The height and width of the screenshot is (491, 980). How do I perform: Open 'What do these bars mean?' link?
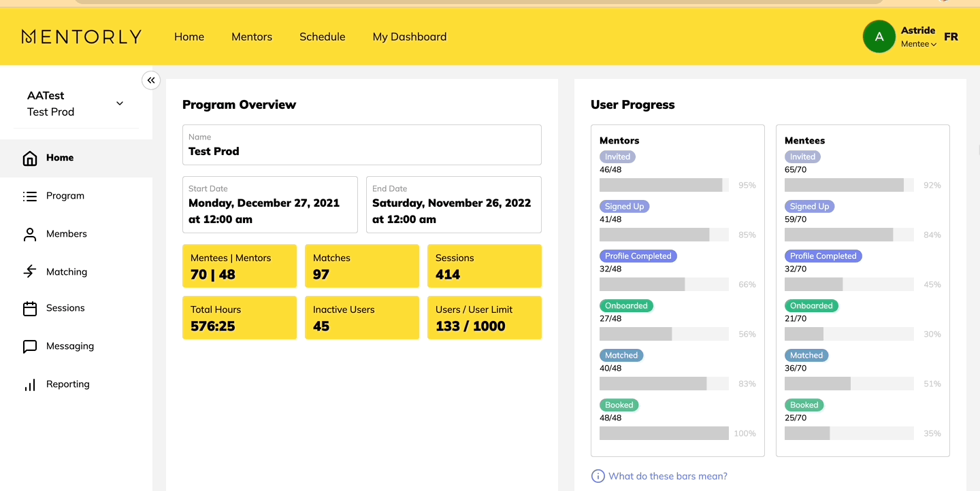click(668, 476)
